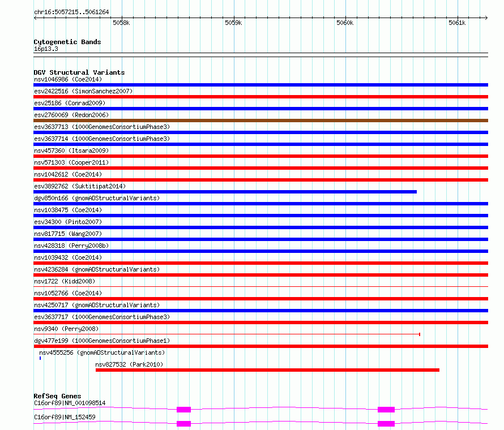The image size is (504, 430).
Task: Click right exon of NM_001098514 transcript
Action: point(386,410)
